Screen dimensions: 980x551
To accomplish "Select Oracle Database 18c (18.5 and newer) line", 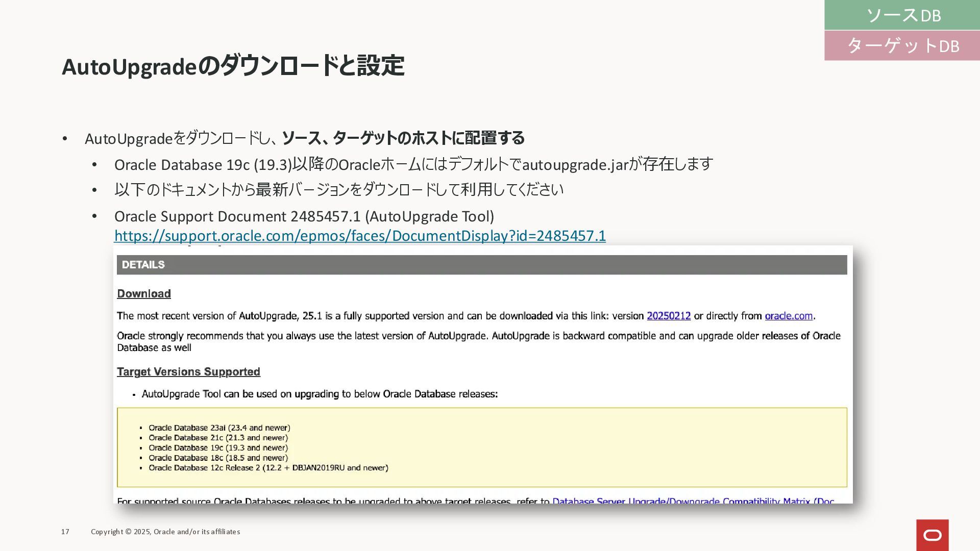I will 218,458.
